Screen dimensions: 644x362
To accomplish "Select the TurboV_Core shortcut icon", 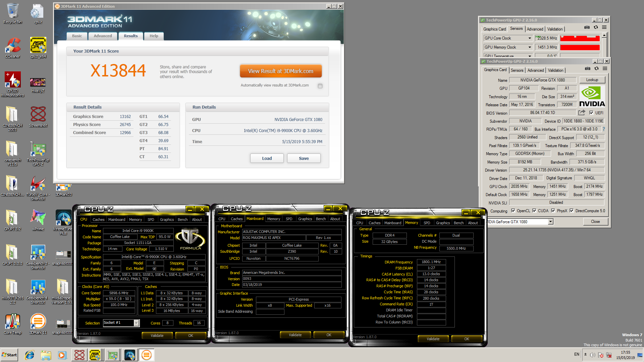I will [38, 188].
